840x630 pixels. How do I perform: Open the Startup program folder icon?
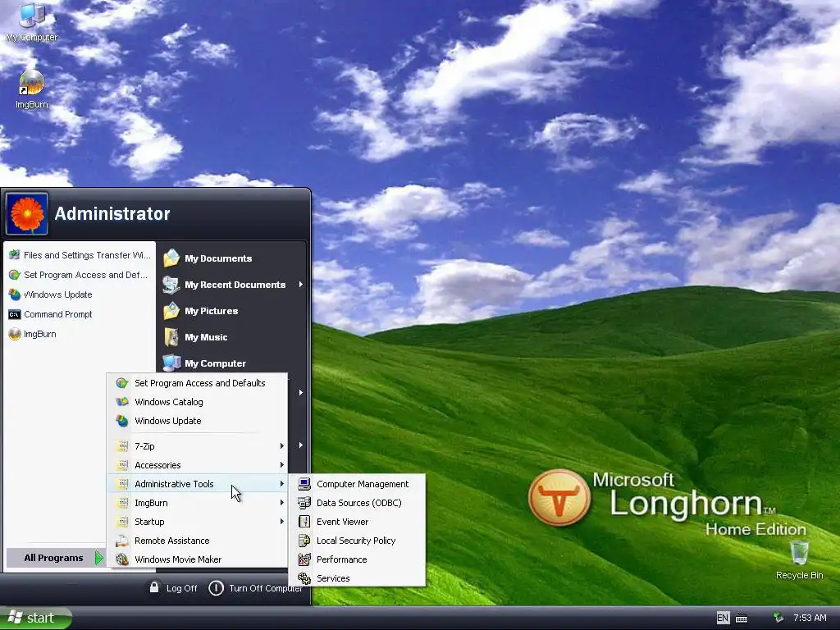(122, 522)
